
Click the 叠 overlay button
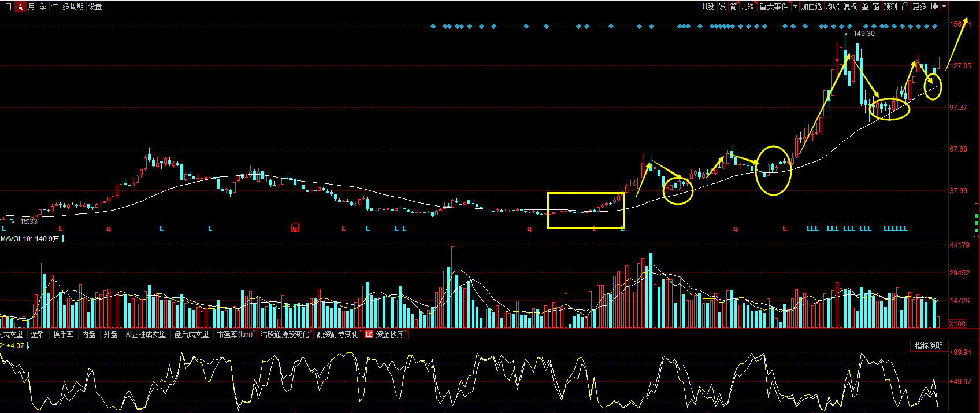(865, 6)
